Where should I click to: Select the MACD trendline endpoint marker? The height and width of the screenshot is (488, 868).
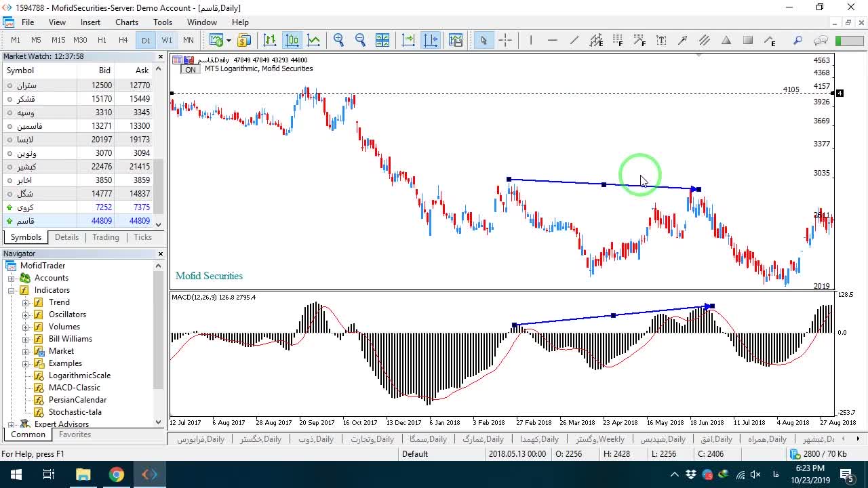point(711,306)
